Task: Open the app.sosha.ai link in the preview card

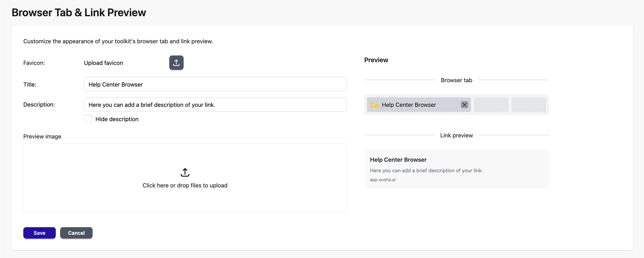Action: [x=383, y=180]
